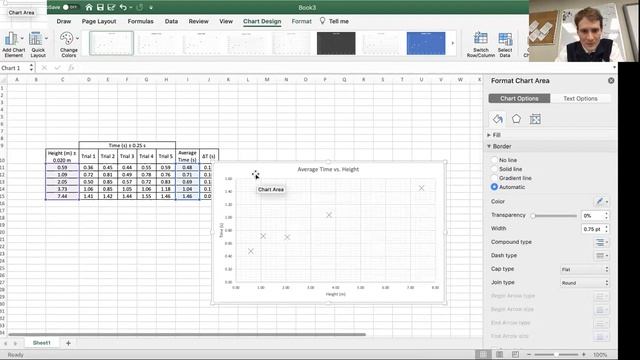640x360 pixels.
Task: Open the Cap type dropdown
Action: (584, 269)
